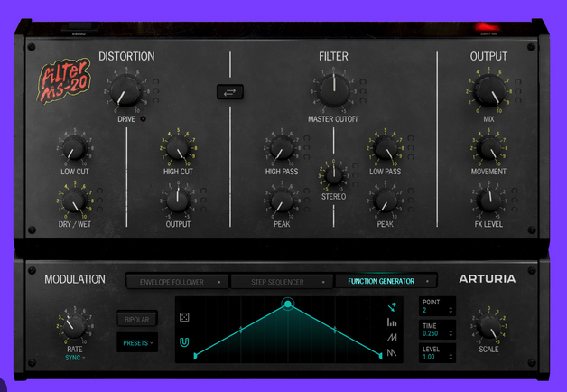Screen dimensions: 567x392
Task: Click the OUTPUT section label
Action: coord(488,56)
